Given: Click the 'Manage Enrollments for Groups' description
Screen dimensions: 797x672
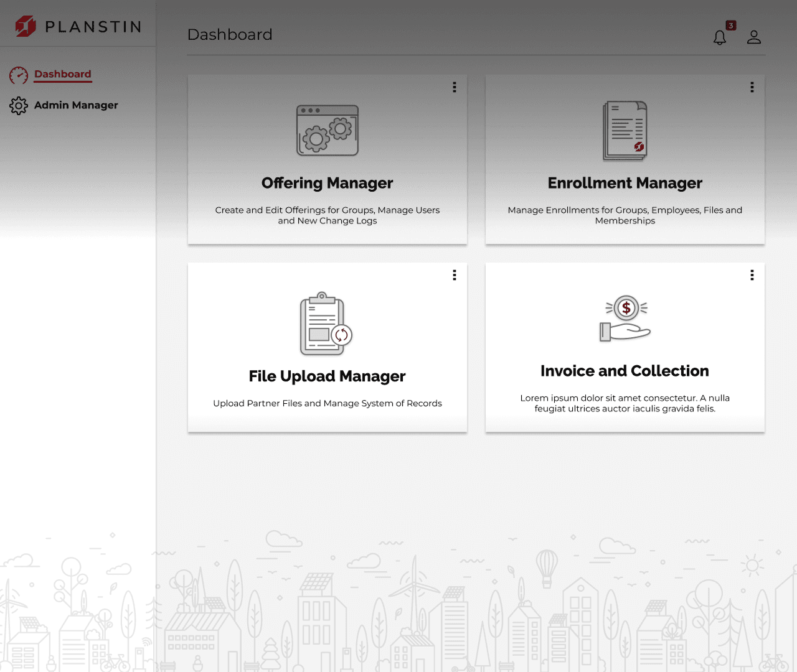Looking at the screenshot, I should point(625,215).
